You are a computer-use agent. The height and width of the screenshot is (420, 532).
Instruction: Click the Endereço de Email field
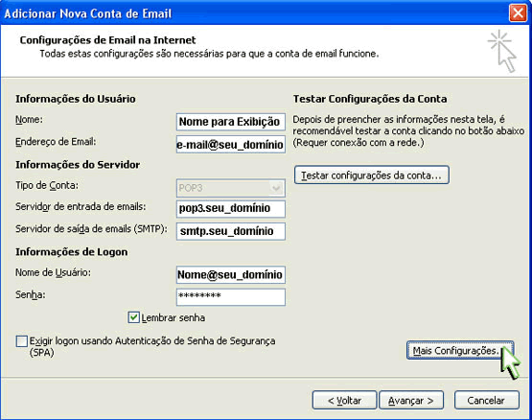click(x=230, y=144)
